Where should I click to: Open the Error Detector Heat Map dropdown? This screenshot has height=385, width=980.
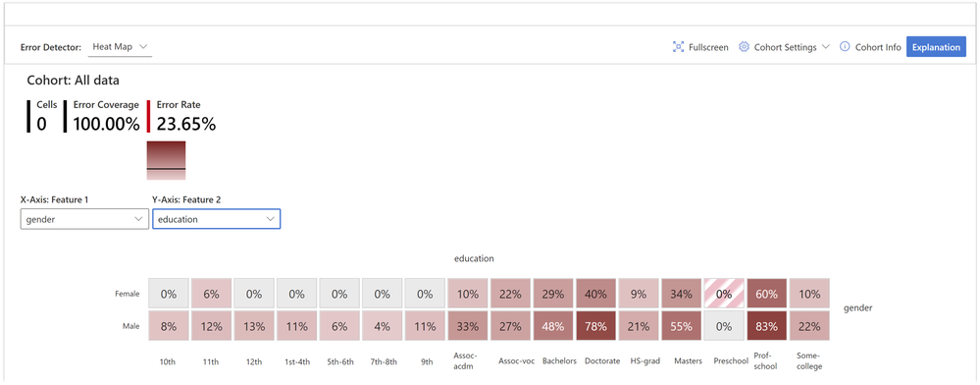120,47
